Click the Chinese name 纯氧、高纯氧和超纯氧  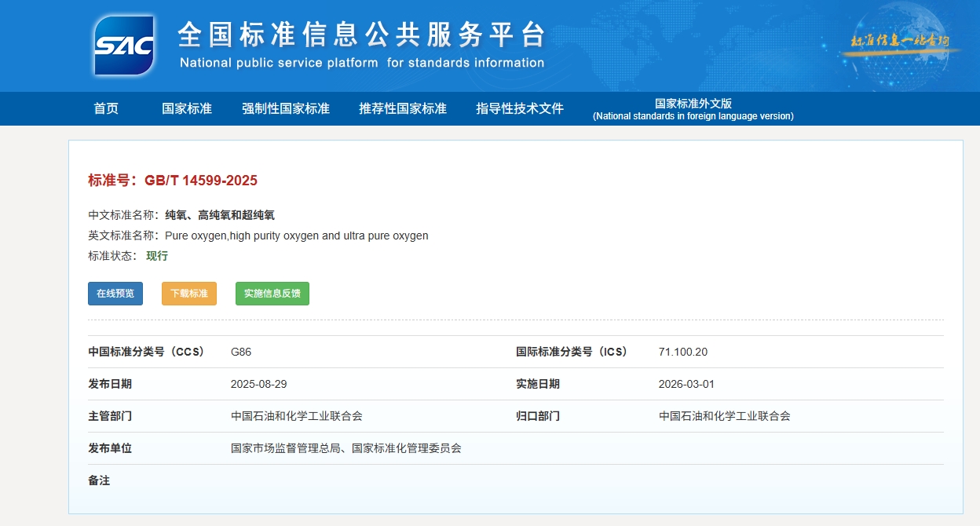coord(220,215)
